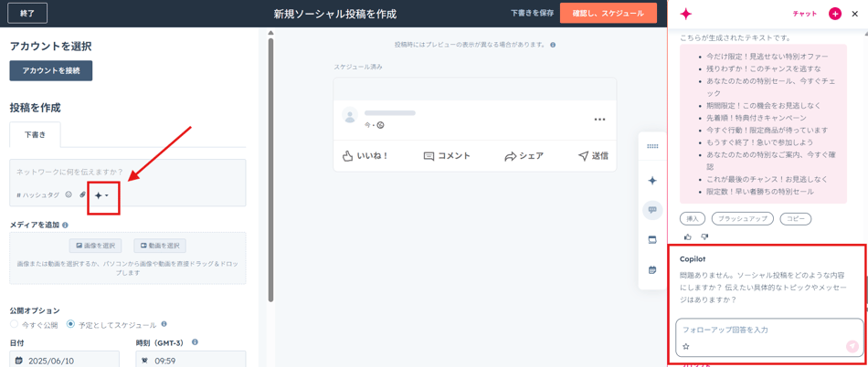Open the sparkle AI tool in side toolbar
This screenshot has height=367, width=868.
(x=652, y=181)
